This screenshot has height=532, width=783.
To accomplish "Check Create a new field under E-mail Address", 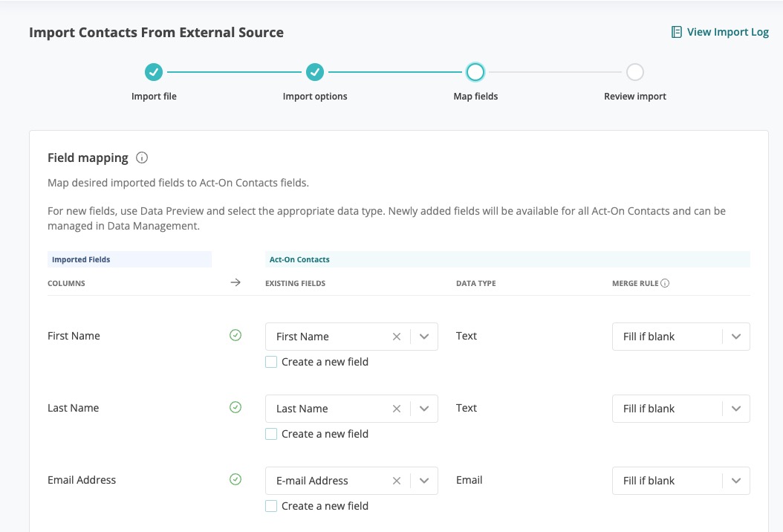I will click(x=271, y=506).
